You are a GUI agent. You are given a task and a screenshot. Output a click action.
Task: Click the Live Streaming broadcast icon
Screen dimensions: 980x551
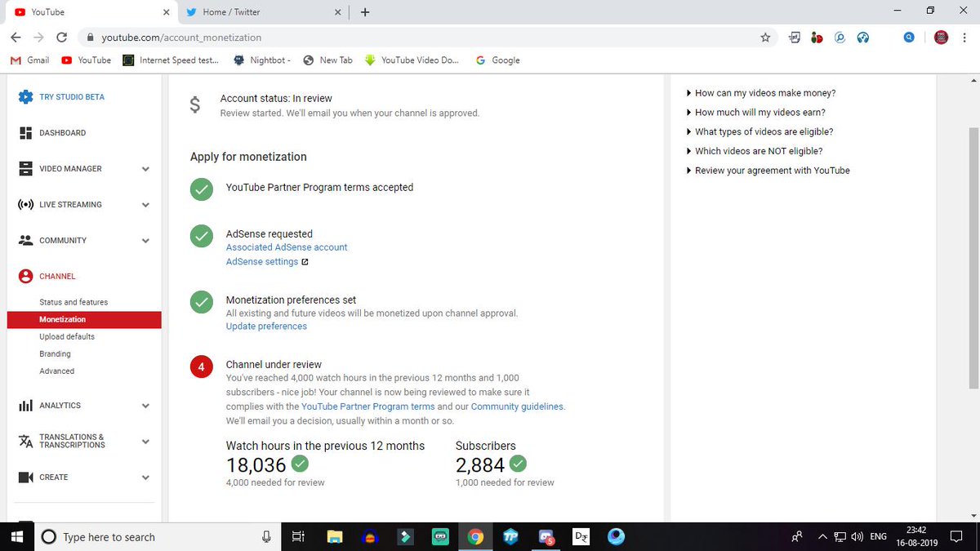click(x=25, y=204)
